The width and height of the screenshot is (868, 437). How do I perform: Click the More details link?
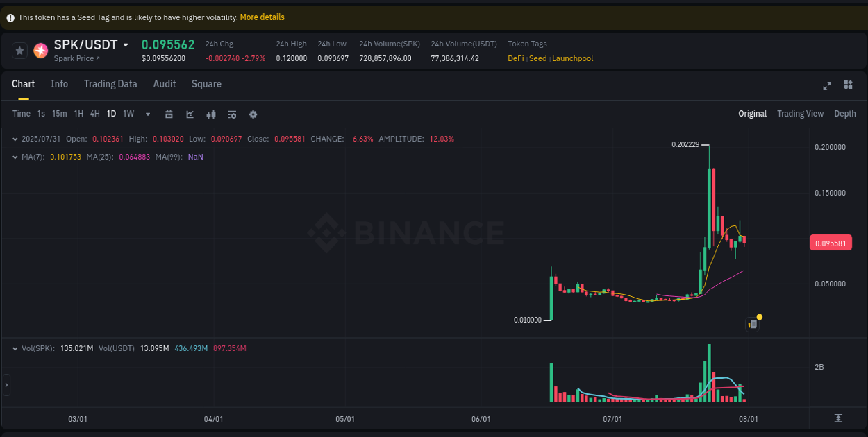coord(262,17)
